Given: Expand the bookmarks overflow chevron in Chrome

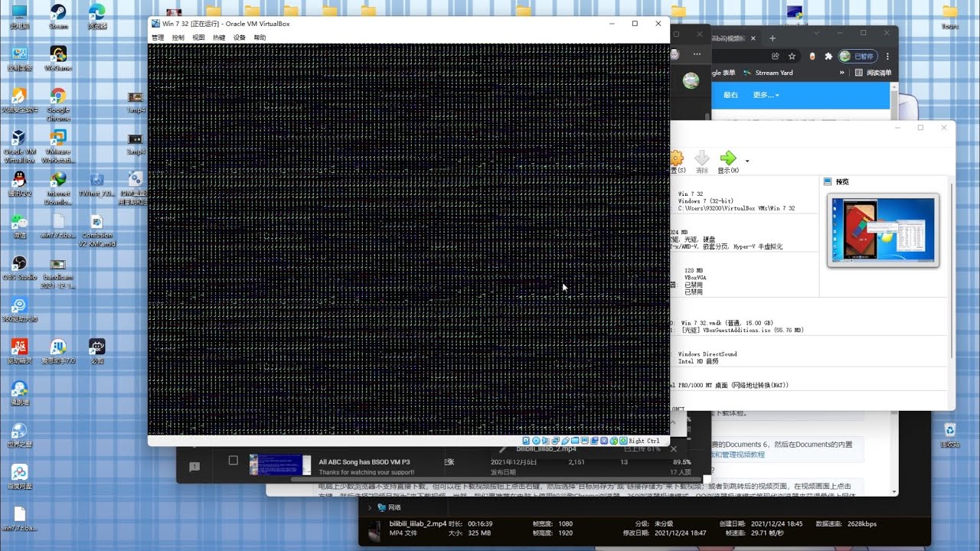Looking at the screenshot, I should (842, 73).
